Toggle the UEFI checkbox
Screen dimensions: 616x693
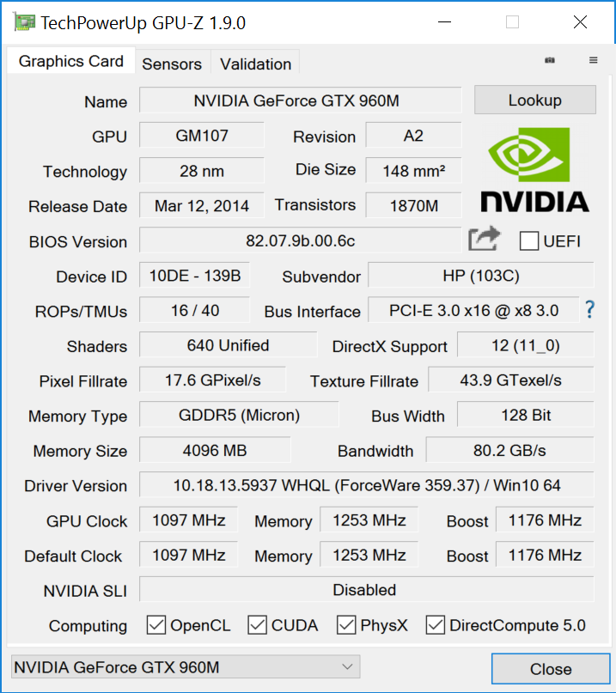point(529,240)
